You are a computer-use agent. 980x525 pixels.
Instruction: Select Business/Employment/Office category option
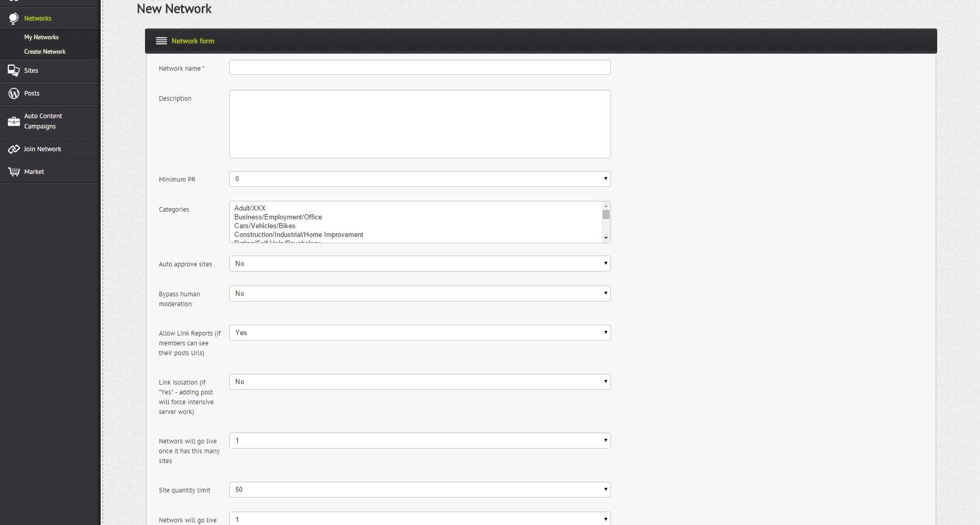(278, 217)
